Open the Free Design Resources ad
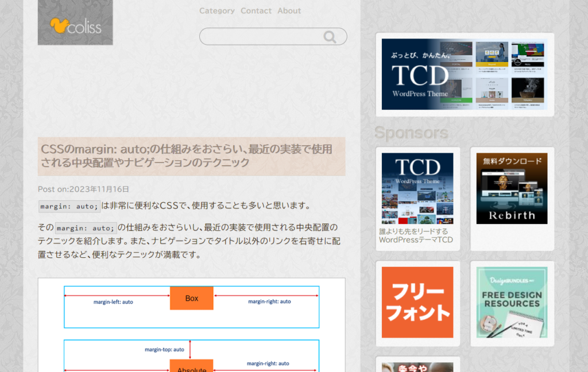Screen dimensions: 588x372 (x=512, y=302)
